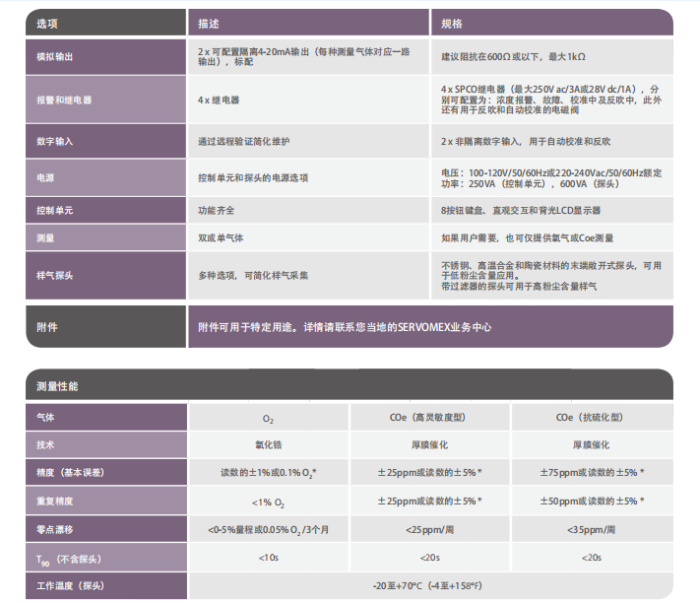The width and height of the screenshot is (700, 603).
Task: Select the O₂ gas column cell
Action: (268, 419)
